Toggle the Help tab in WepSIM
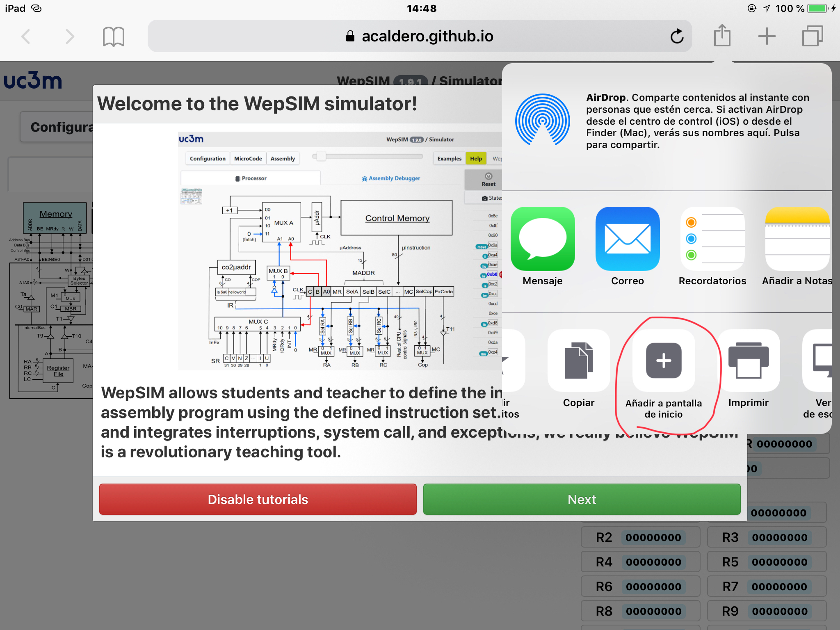This screenshot has width=840, height=630. coord(475,159)
